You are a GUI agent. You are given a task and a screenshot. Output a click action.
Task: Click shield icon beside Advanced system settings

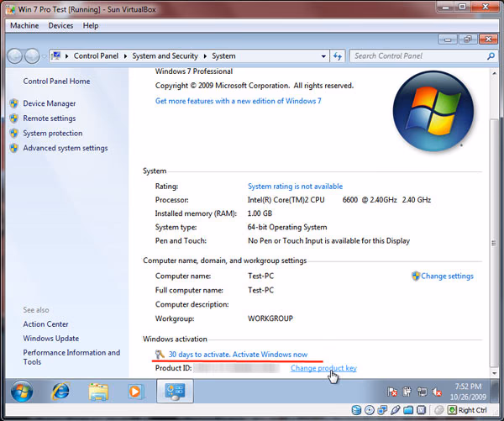click(13, 148)
